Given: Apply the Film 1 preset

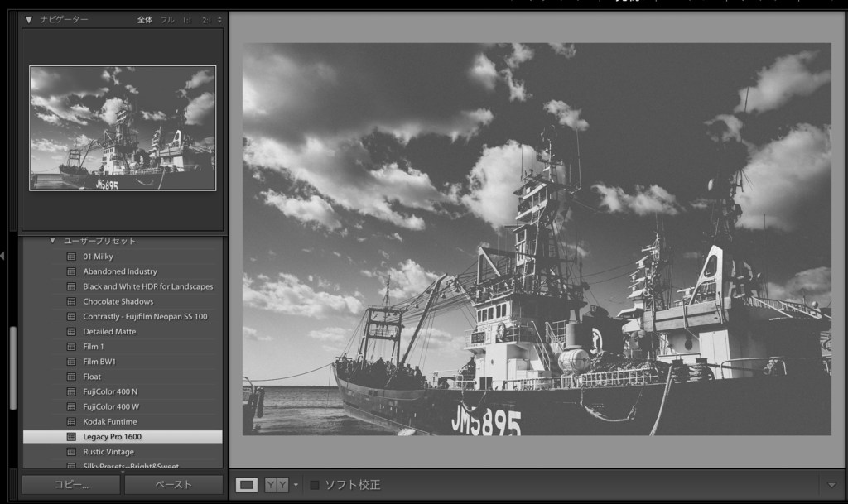Looking at the screenshot, I should (93, 347).
